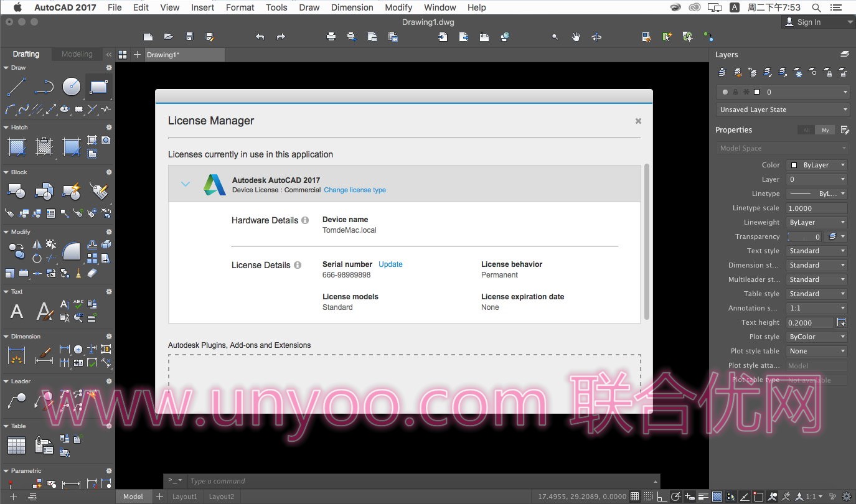
Task: Open the Modify menu
Action: 398,7
